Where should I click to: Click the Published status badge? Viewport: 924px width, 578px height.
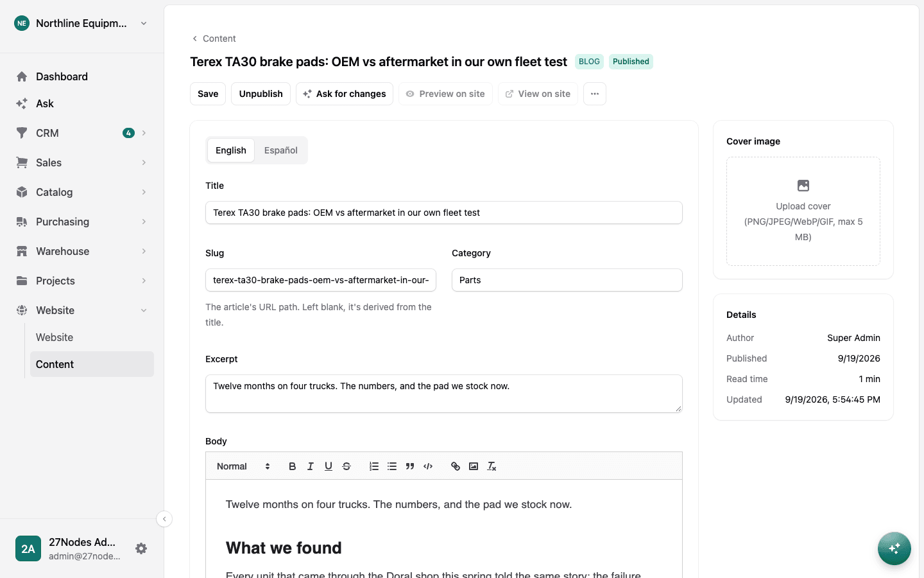pyautogui.click(x=631, y=62)
